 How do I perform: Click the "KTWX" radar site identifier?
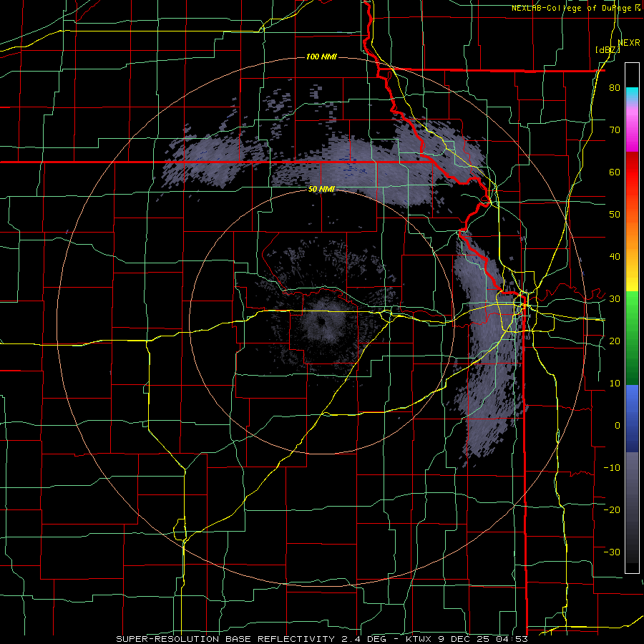pos(420,639)
